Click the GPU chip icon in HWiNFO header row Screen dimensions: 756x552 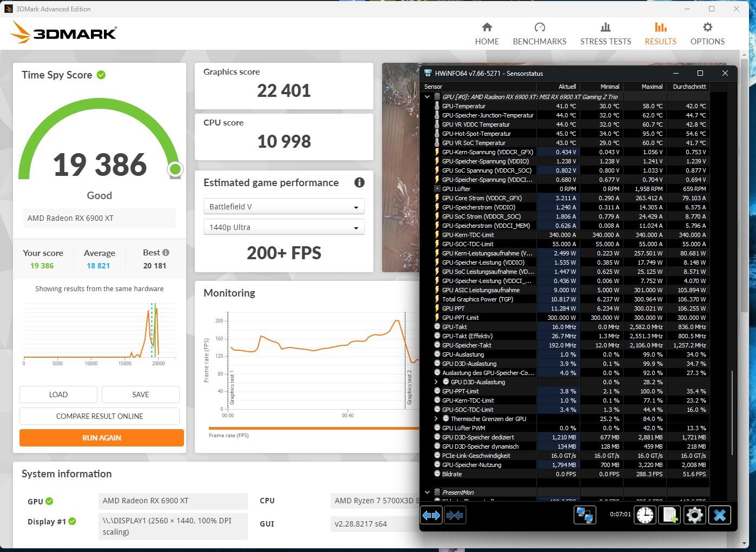click(x=437, y=97)
